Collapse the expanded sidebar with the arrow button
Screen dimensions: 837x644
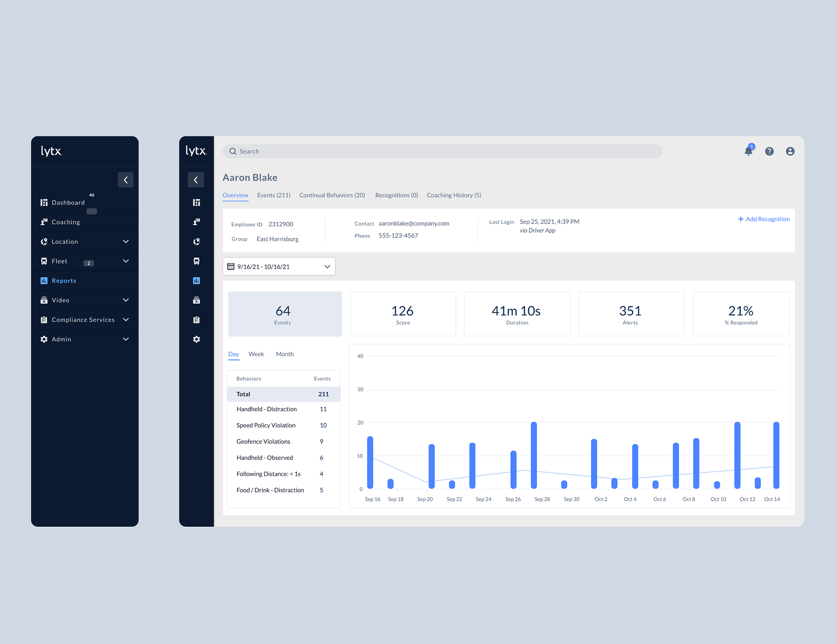[x=126, y=180]
